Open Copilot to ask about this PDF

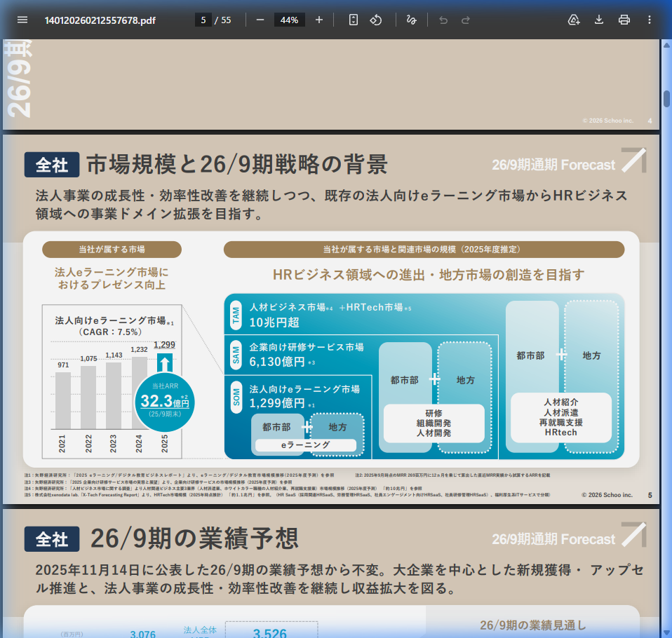point(573,20)
